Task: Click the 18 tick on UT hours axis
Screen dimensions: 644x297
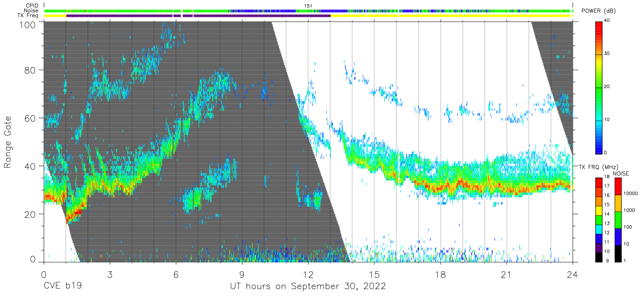Action: [441, 274]
